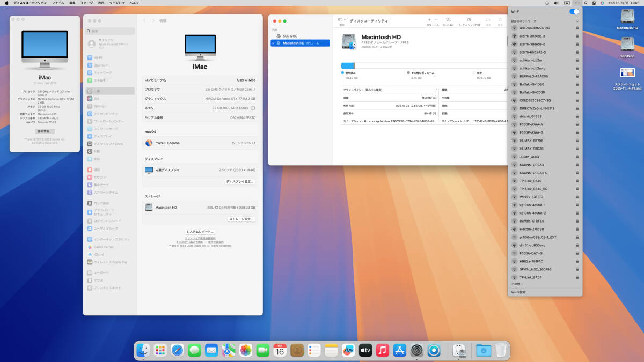The image size is (644, 362).
Task: Expand the Macintosh HD sidebar disclosure arrow
Action: pyautogui.click(x=273, y=43)
